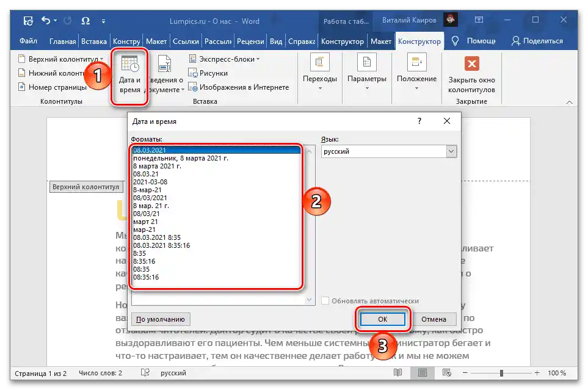The image size is (588, 390).
Task: Close the Дата и время dialog
Action: pyautogui.click(x=446, y=121)
